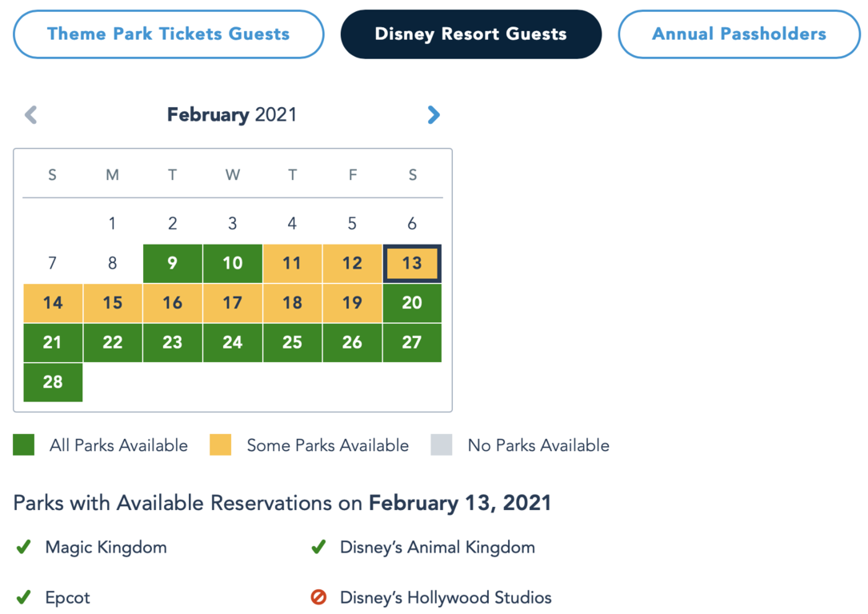Click the green checkmark beside Magic Kingdom

click(24, 548)
